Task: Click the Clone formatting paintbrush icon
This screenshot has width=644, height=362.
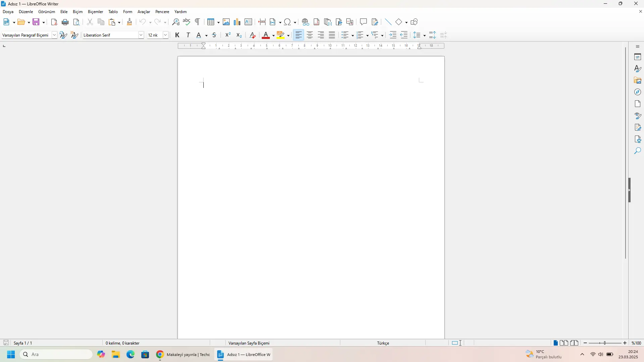Action: tap(130, 22)
